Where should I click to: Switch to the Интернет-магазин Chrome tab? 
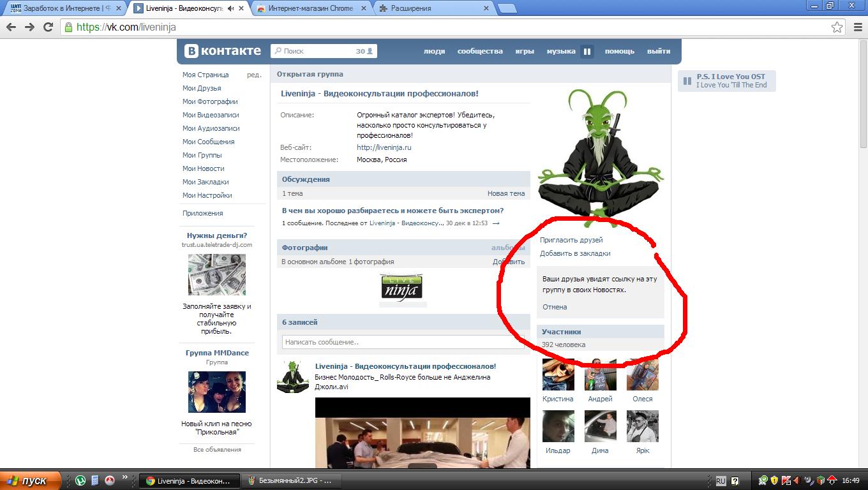click(x=311, y=8)
